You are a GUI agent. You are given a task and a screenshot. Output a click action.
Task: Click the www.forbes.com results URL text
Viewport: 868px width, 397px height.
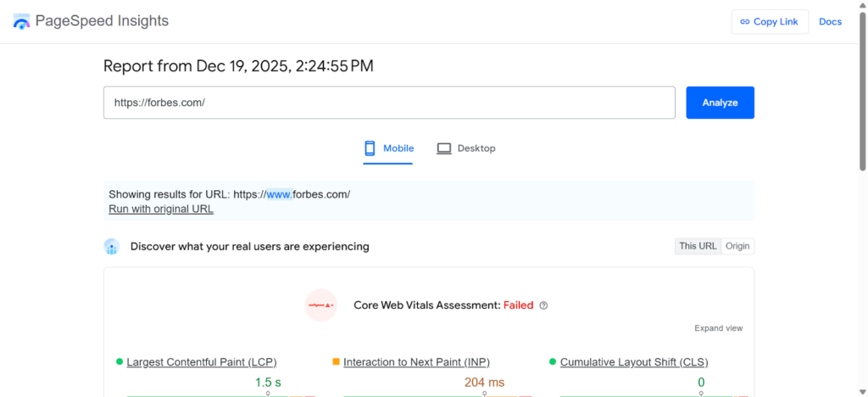[292, 194]
